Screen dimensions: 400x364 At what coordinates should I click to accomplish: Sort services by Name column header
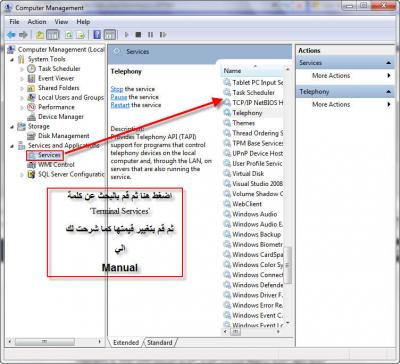[x=252, y=71]
